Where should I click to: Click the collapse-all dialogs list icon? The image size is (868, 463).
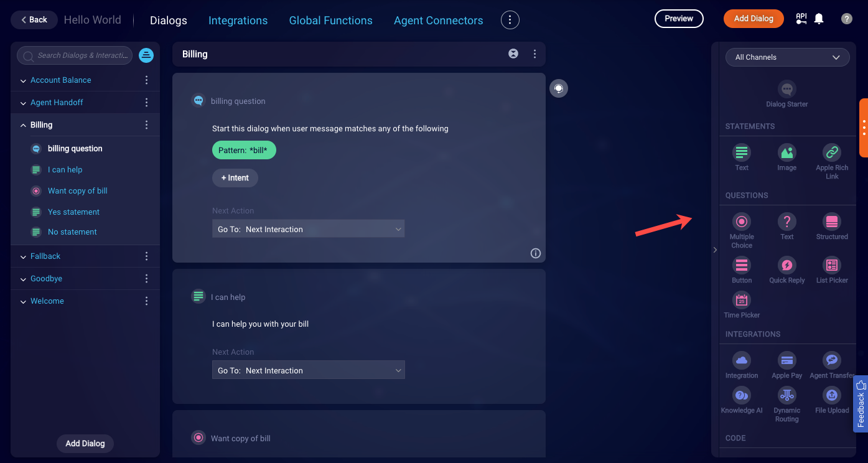(146, 55)
